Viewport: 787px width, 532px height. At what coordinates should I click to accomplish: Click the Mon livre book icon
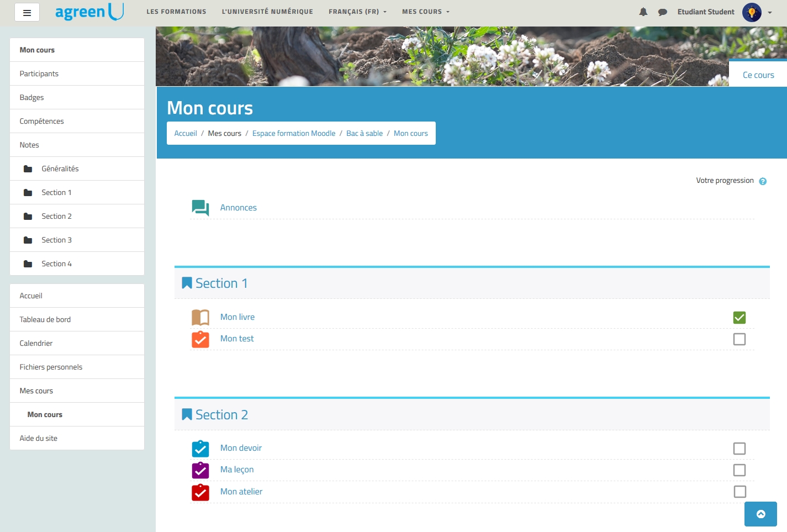point(200,317)
